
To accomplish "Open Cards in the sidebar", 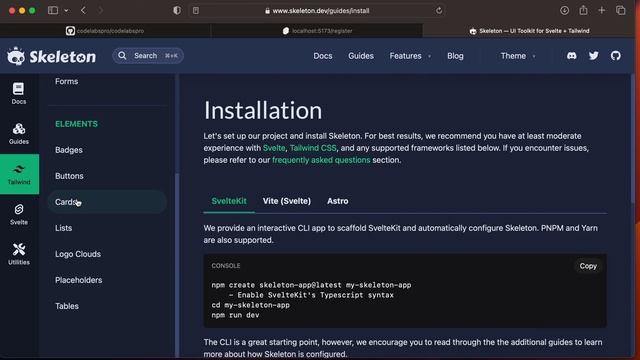I will pos(107,202).
